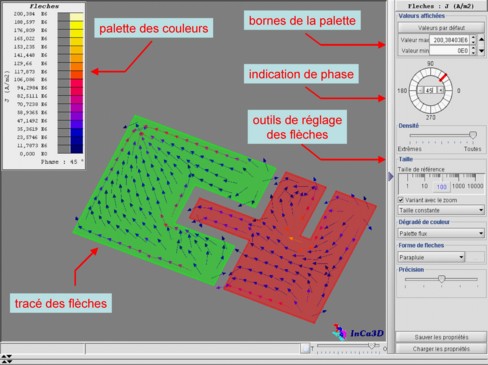Click the black up arrow beside Valeur max

[482, 40]
